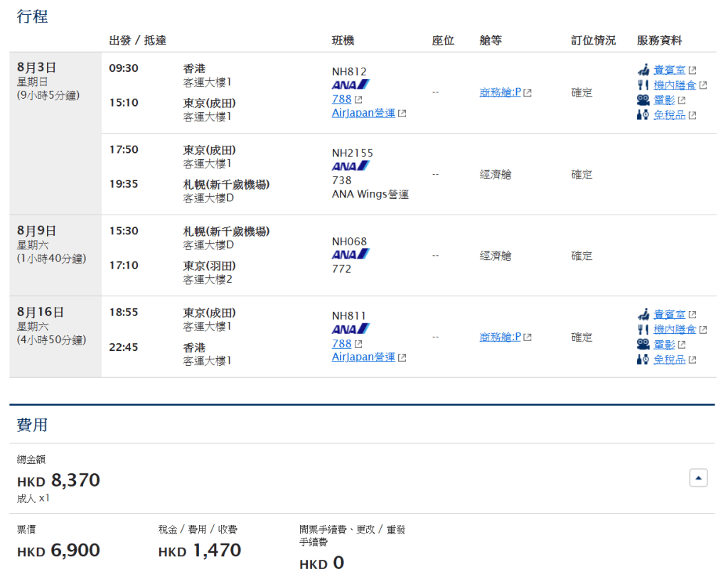728x579 pixels.
Task: Open AirJapan營運 link under NH811
Action: coord(363,357)
